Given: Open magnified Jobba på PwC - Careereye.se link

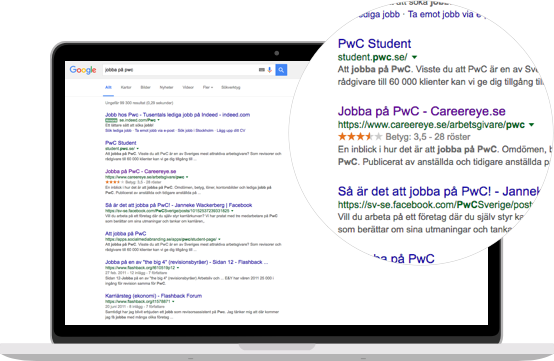Looking at the screenshot, I should pyautogui.click(x=422, y=111).
